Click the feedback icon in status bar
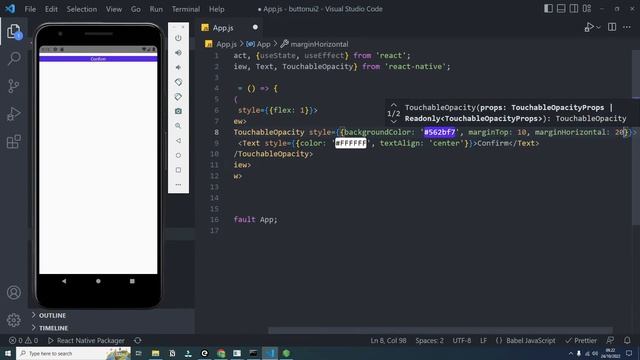The height and width of the screenshot is (360, 640). point(610,340)
